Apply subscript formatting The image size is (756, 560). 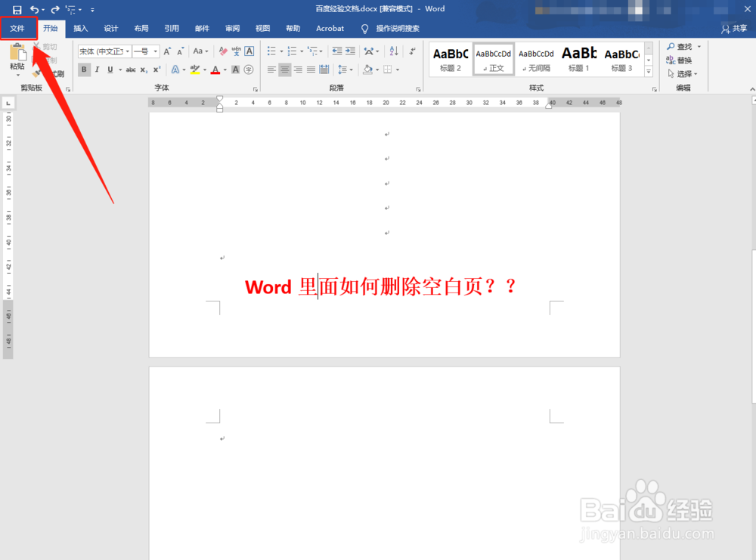[x=144, y=70]
